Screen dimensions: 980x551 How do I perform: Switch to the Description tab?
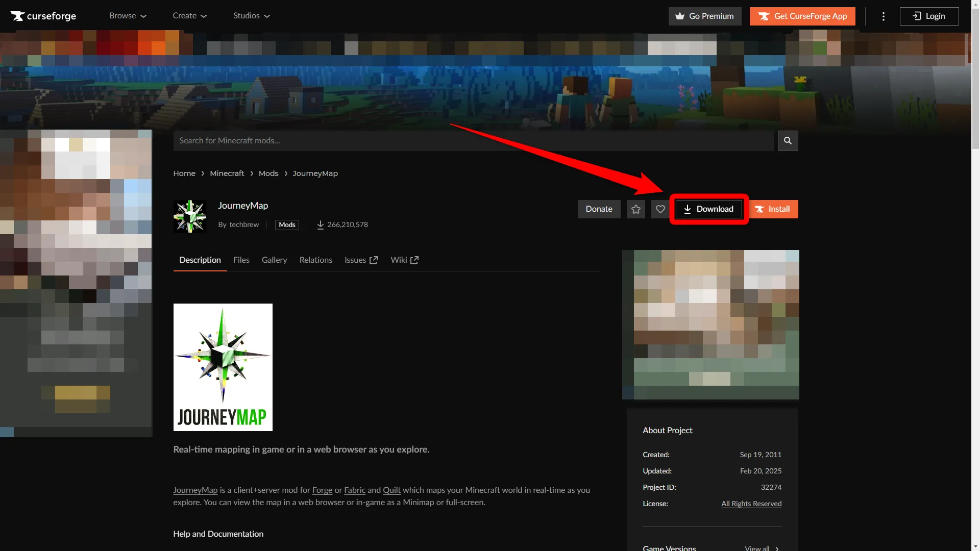pyautogui.click(x=200, y=260)
